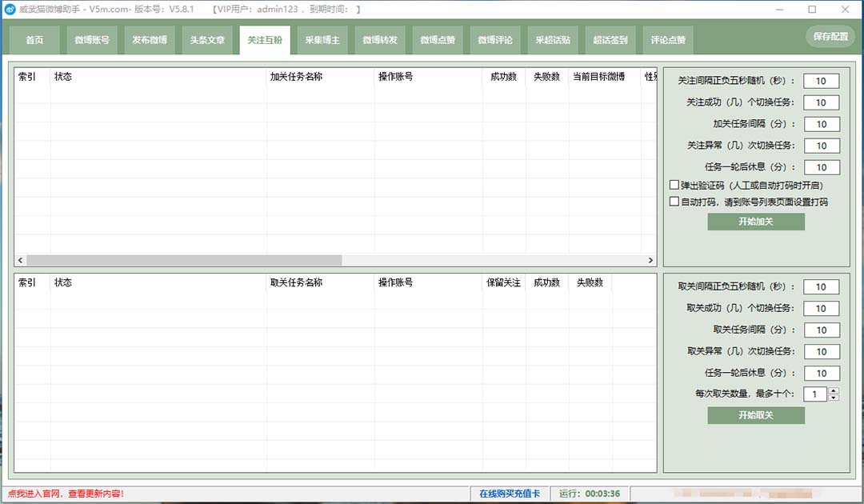
Task: Click the 开始加关 button
Action: tap(755, 222)
